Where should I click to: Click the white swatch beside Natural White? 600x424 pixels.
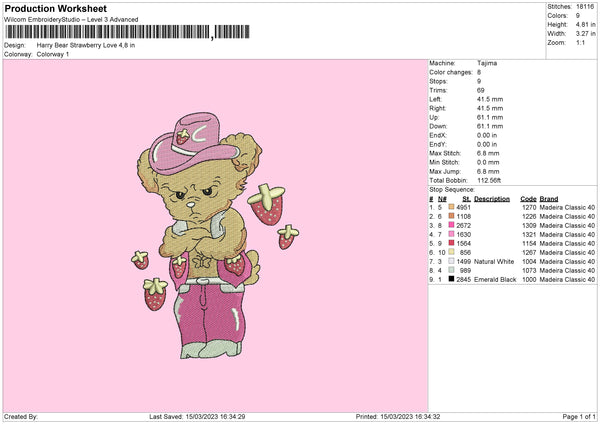point(451,261)
